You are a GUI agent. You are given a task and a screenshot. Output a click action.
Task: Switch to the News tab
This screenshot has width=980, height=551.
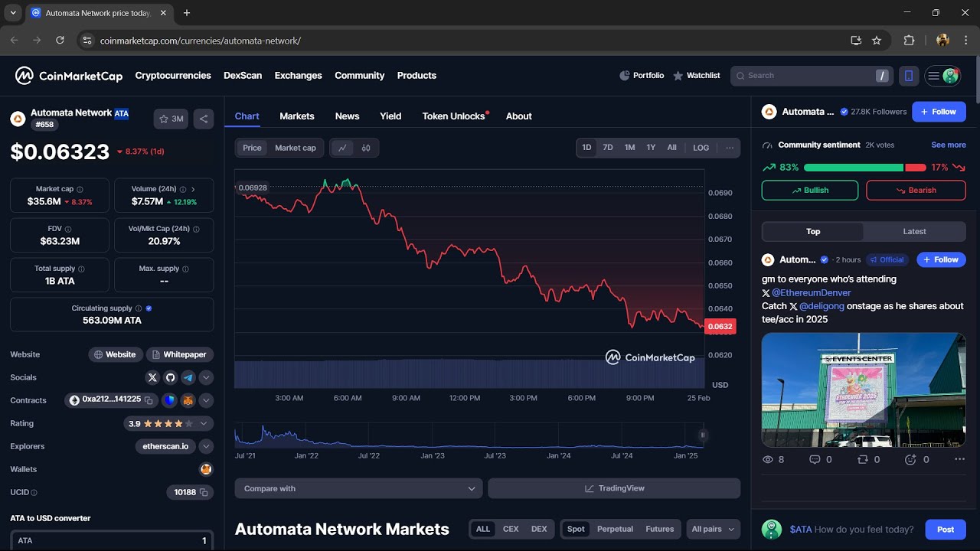coord(347,116)
